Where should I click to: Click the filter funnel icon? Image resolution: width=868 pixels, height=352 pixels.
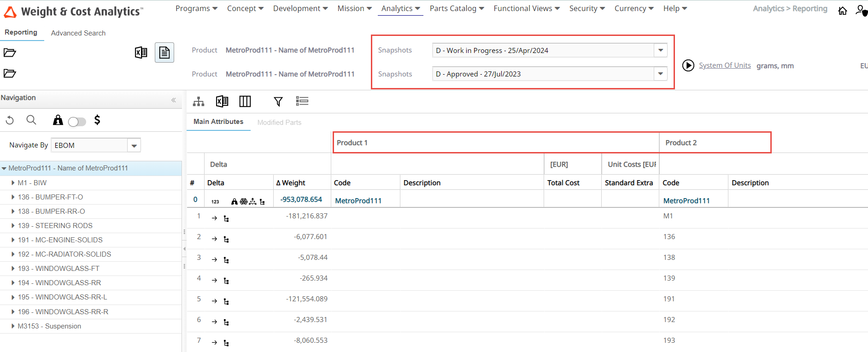click(x=278, y=101)
